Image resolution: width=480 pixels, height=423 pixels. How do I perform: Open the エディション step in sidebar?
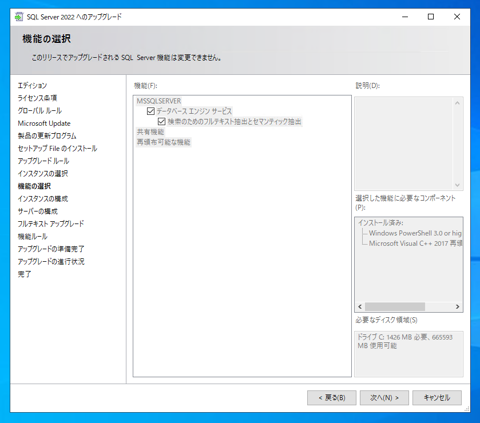coord(32,85)
